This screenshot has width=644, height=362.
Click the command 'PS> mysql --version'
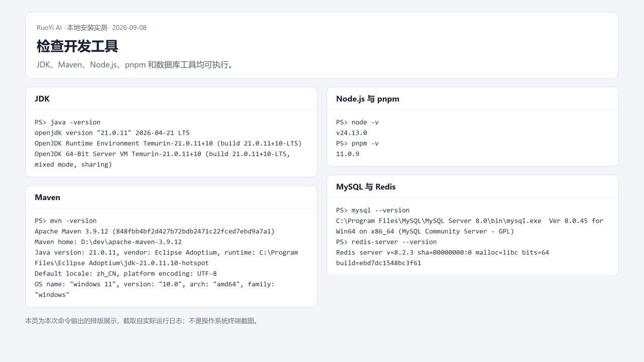pos(373,210)
